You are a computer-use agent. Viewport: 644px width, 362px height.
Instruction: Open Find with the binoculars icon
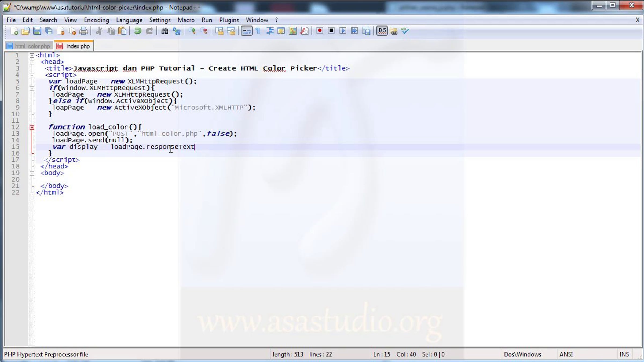[164, 31]
